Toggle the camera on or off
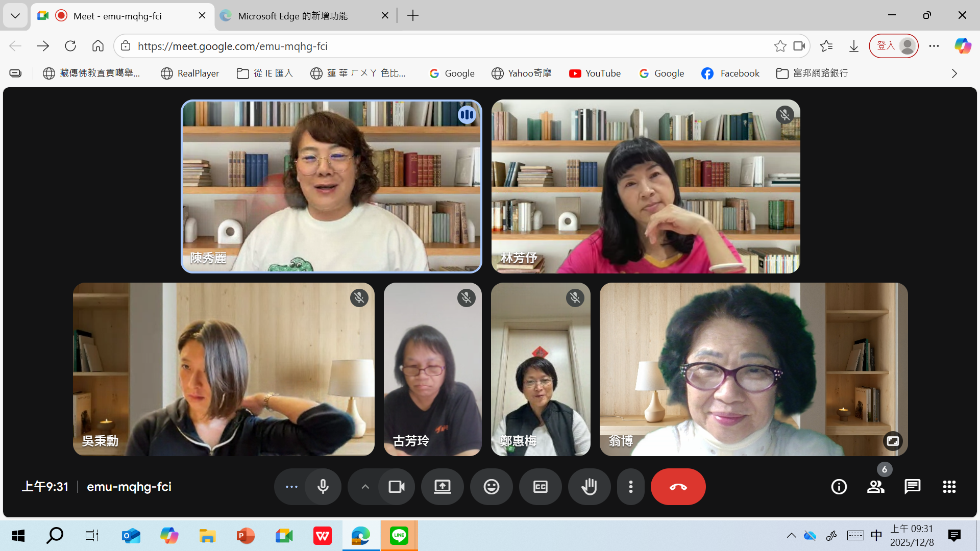Screen dimensions: 980x551 click(396, 487)
